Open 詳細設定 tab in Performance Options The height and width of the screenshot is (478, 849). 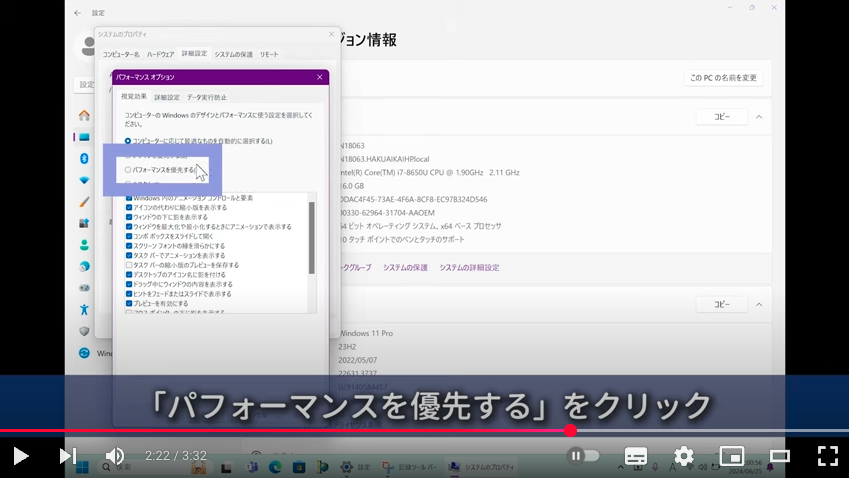[167, 97]
